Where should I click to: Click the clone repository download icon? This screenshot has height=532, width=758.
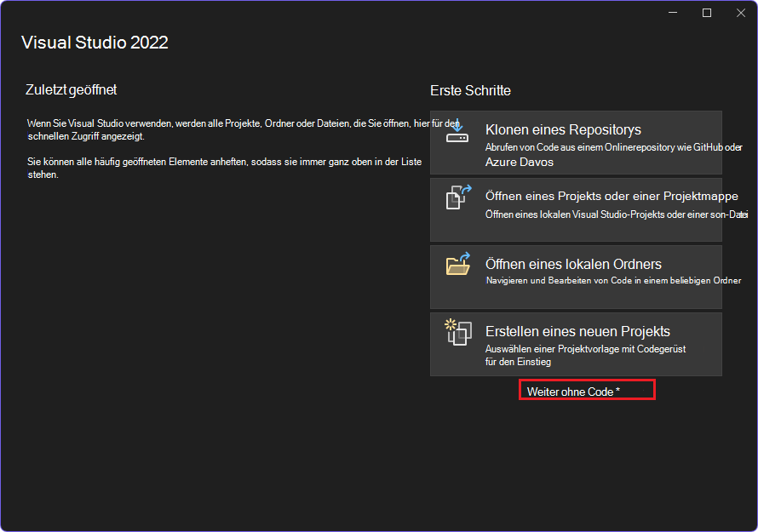(457, 132)
